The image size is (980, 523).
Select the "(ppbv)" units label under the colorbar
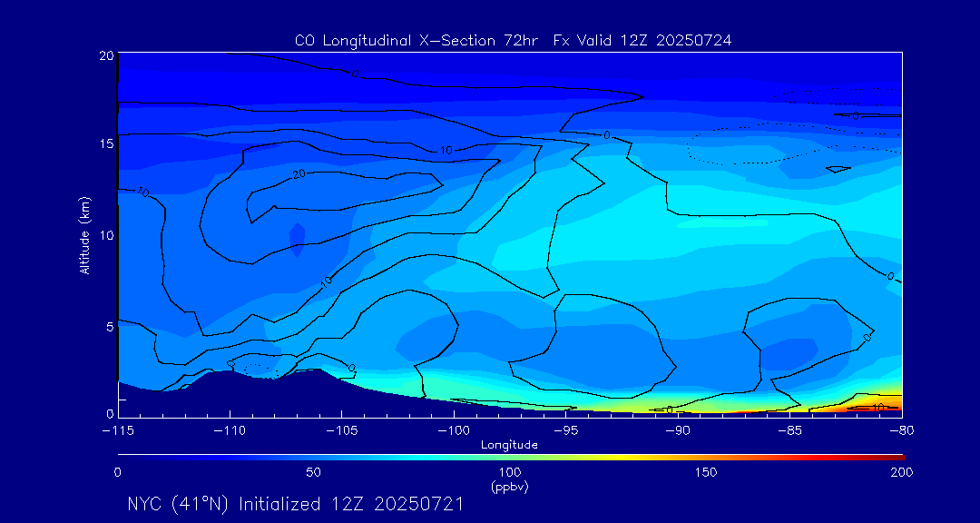[x=510, y=488]
